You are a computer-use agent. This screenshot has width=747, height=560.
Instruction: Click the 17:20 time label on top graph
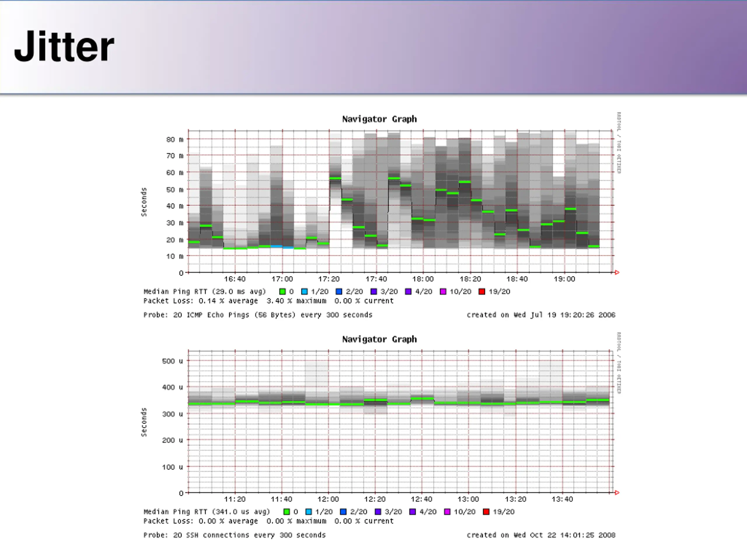point(329,279)
